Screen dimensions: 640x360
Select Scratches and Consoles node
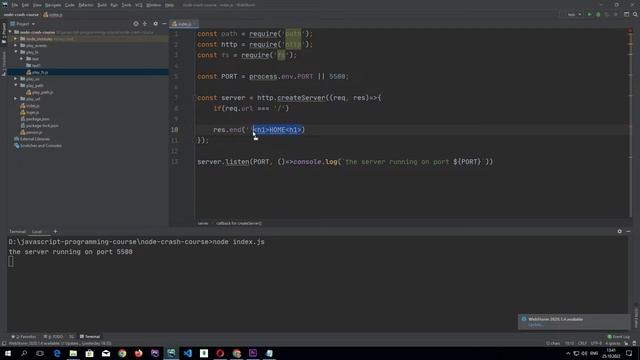[38, 146]
